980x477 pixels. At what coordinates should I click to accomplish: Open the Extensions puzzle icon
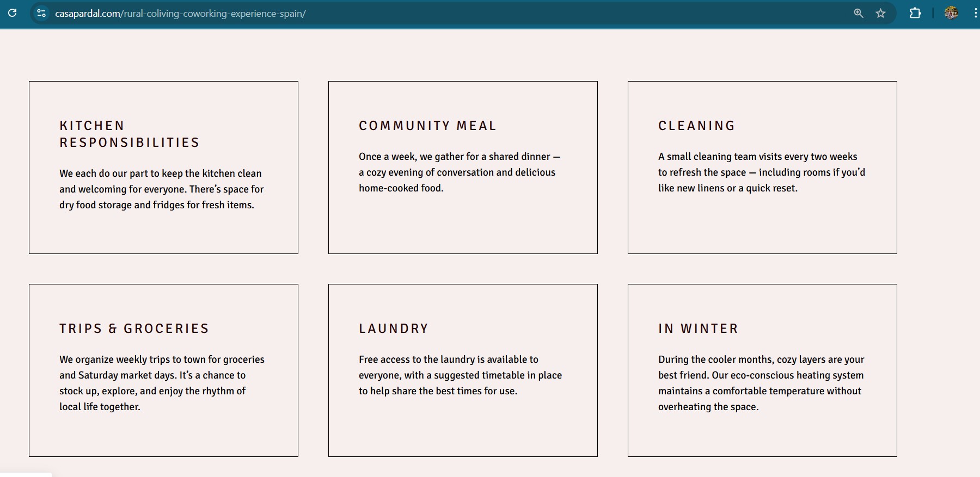tap(915, 14)
